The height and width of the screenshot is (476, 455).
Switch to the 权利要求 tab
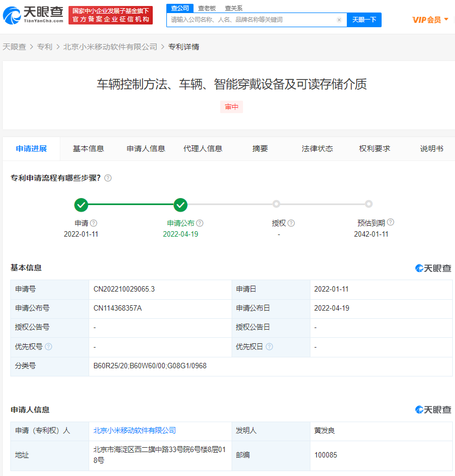[x=375, y=149]
